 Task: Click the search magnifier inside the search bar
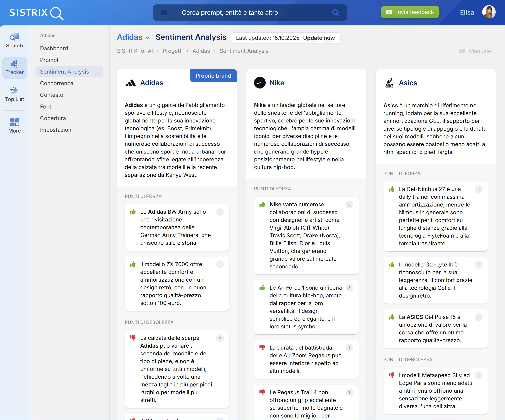[x=335, y=12]
